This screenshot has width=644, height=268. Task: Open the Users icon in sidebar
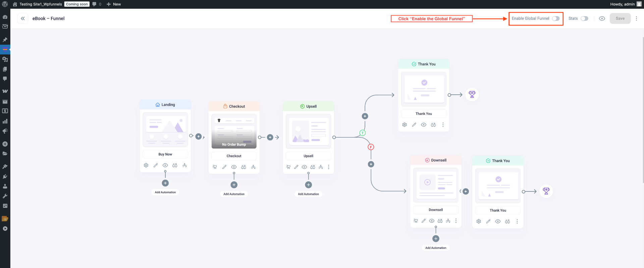5,186
